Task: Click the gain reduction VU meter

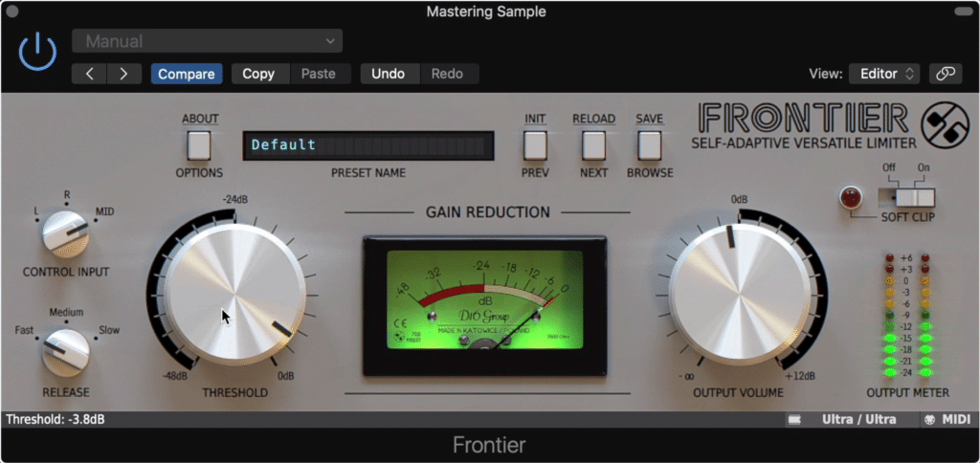Action: [485, 305]
